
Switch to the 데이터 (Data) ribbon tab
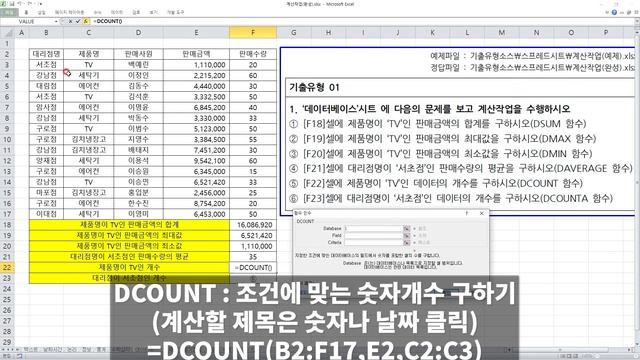pos(117,13)
